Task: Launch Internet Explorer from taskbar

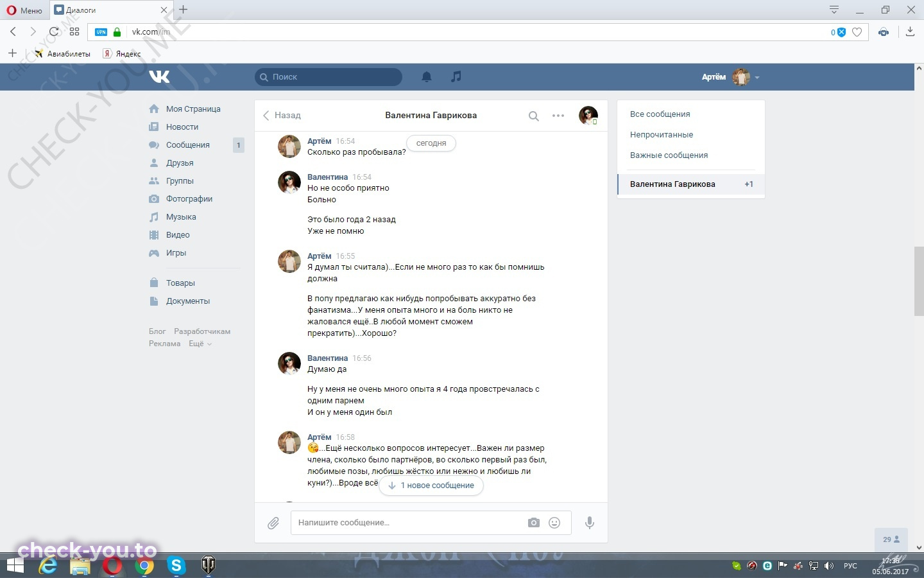Action: (48, 566)
